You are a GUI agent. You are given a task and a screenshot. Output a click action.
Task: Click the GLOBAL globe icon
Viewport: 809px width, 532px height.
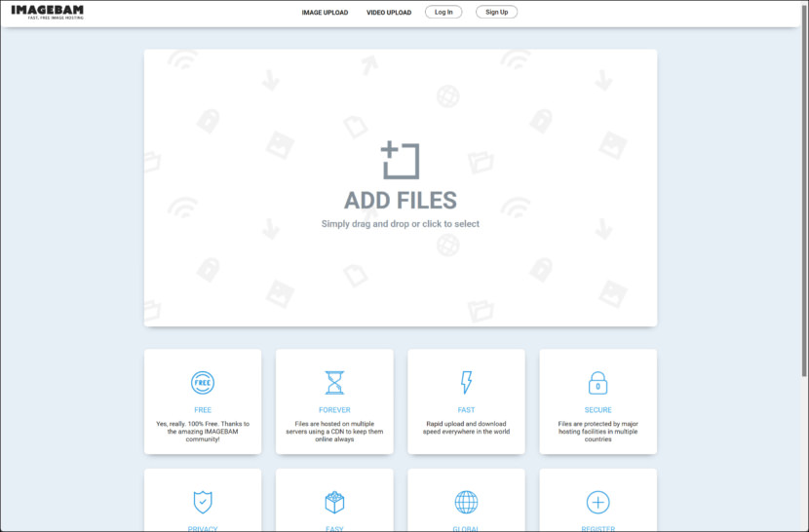(466, 502)
